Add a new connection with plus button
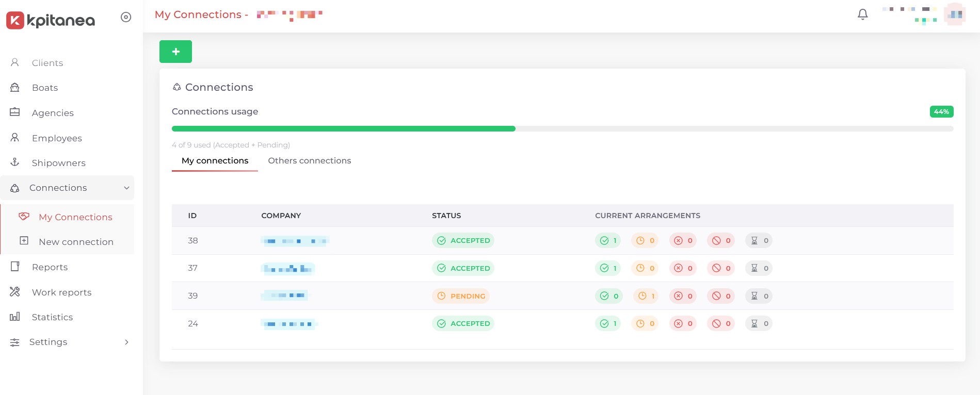 (x=175, y=52)
